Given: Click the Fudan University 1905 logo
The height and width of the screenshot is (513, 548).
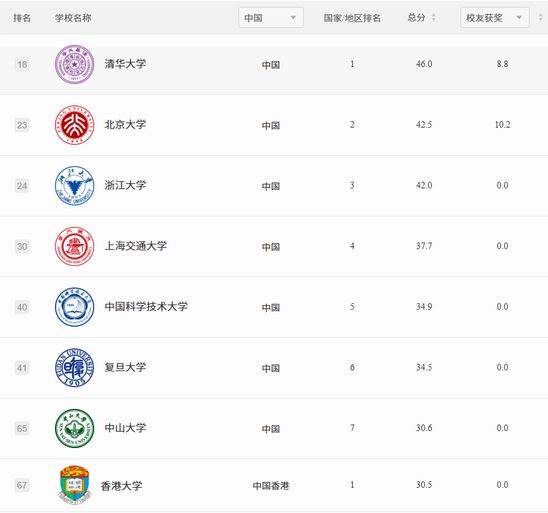Looking at the screenshot, I should (74, 367).
